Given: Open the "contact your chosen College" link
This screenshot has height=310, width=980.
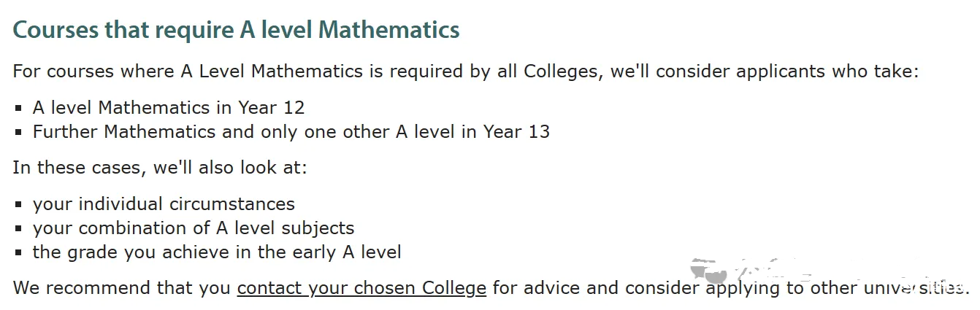Looking at the screenshot, I should click(x=361, y=287).
